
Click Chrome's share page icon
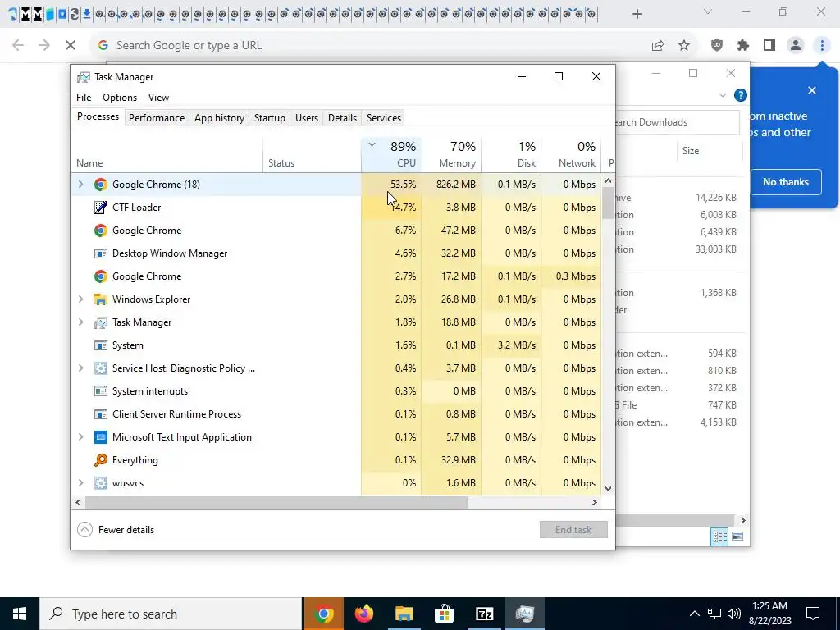[x=658, y=46]
